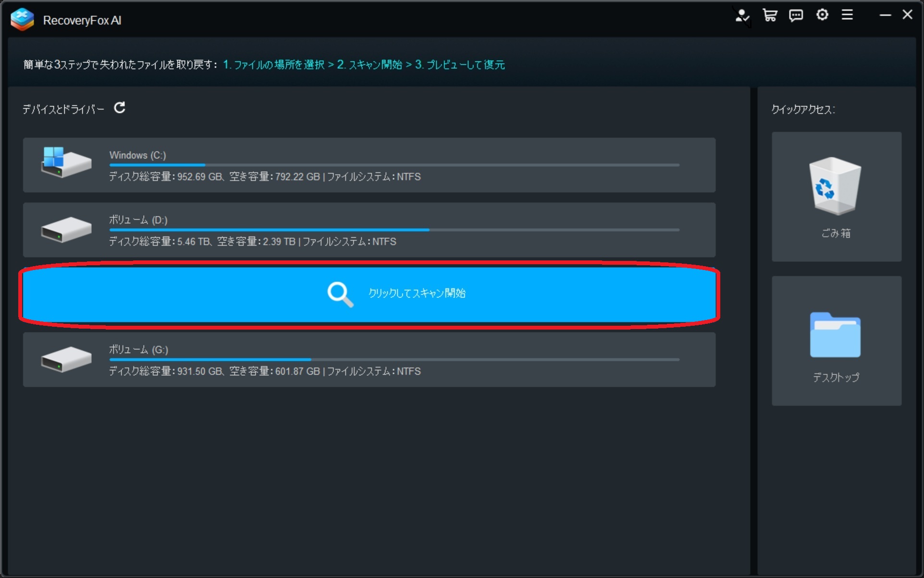The height and width of the screenshot is (578, 924).
Task: Close the RecoveryFox AI window
Action: pyautogui.click(x=907, y=15)
